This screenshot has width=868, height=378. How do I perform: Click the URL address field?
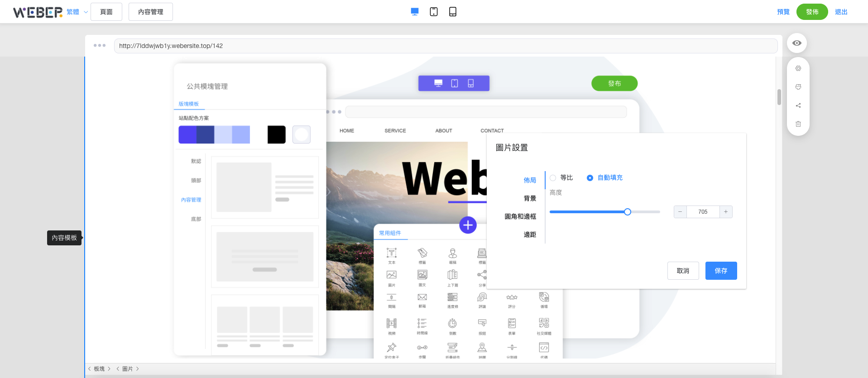pyautogui.click(x=446, y=46)
